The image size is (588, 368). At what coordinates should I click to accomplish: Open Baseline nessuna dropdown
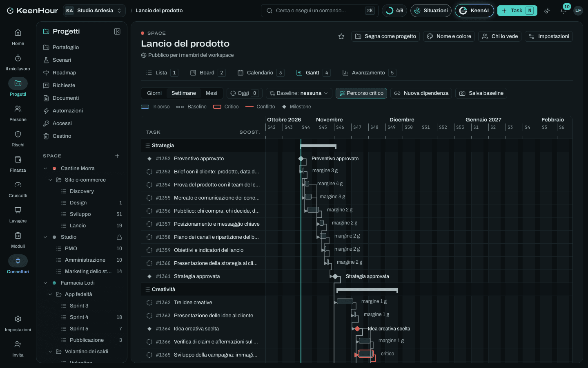coord(299,93)
